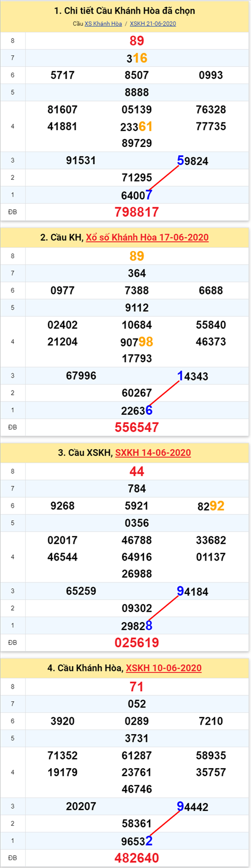The width and height of the screenshot is (251, 868).
Task: Select number 0993 in first table
Action: [211, 75]
